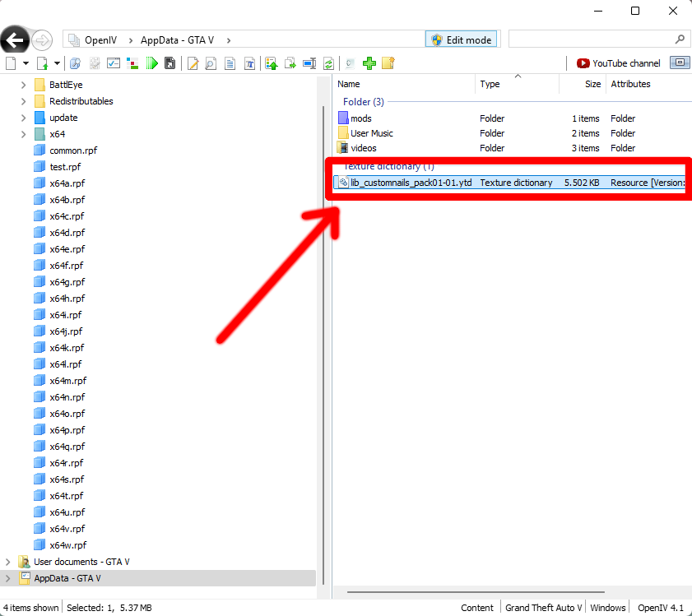692x616 pixels.
Task: Expand the update folder node
Action: tap(23, 118)
